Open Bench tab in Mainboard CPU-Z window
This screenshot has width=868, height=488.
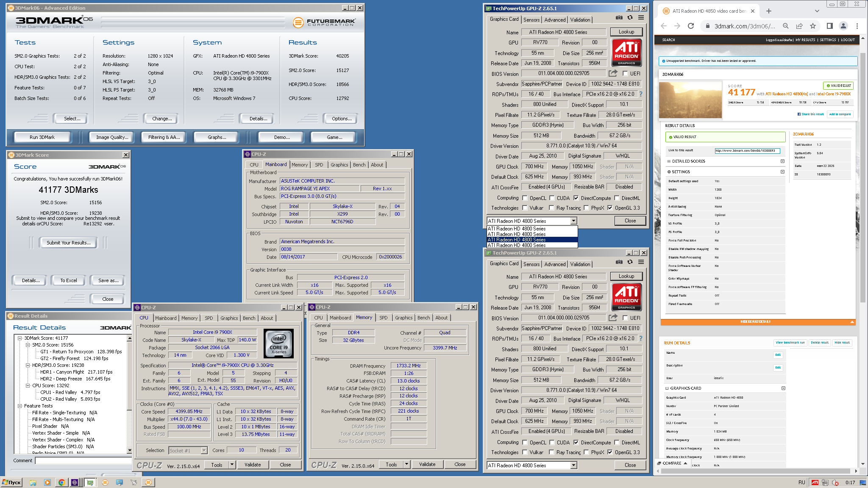point(359,165)
